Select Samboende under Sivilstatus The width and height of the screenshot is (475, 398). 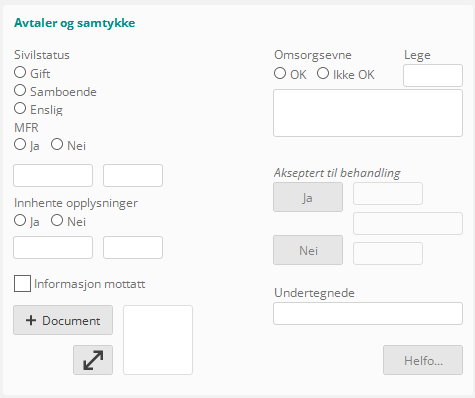coord(20,90)
